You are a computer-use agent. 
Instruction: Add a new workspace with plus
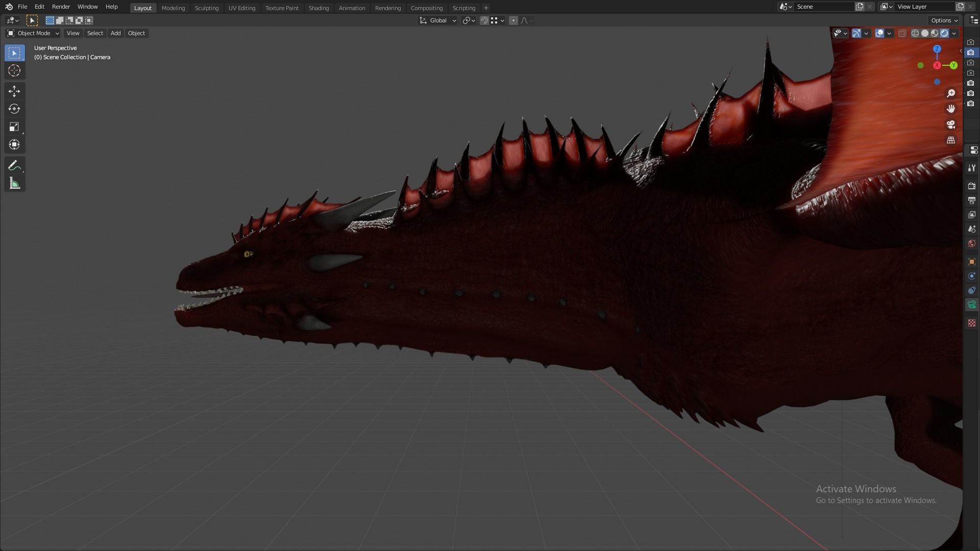(x=486, y=8)
